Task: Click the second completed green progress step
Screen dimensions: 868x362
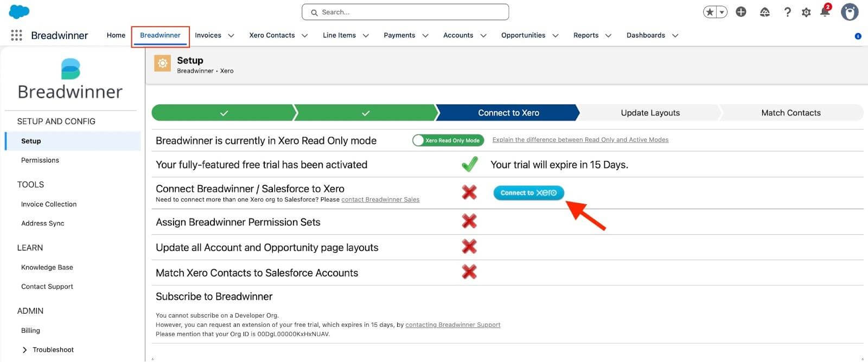Action: point(365,113)
